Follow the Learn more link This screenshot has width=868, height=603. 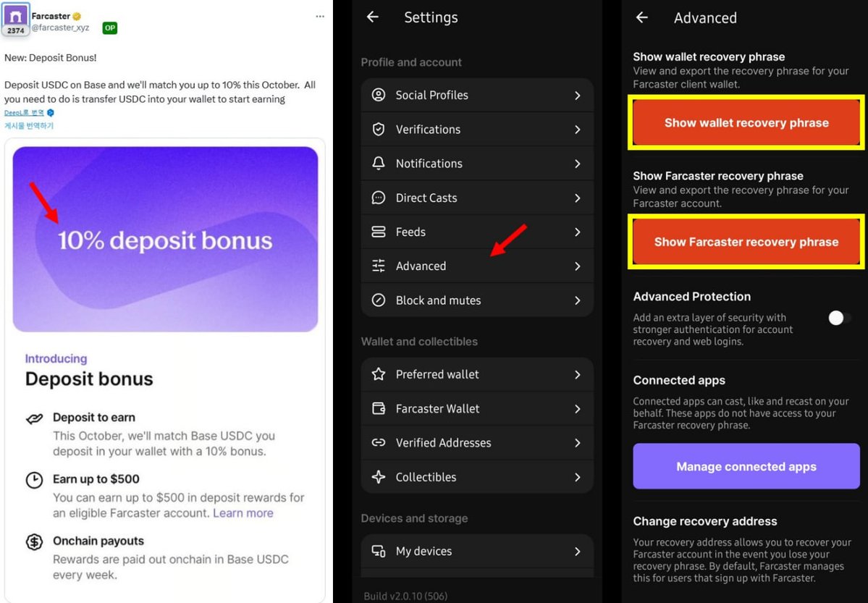[x=243, y=513]
